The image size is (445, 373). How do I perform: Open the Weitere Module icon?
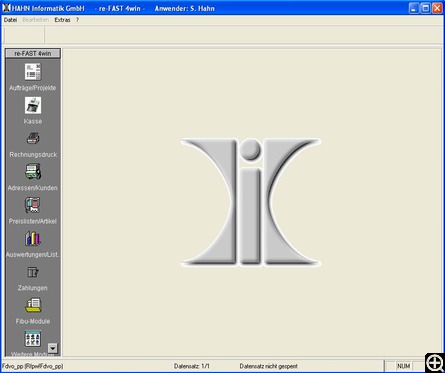(33, 339)
